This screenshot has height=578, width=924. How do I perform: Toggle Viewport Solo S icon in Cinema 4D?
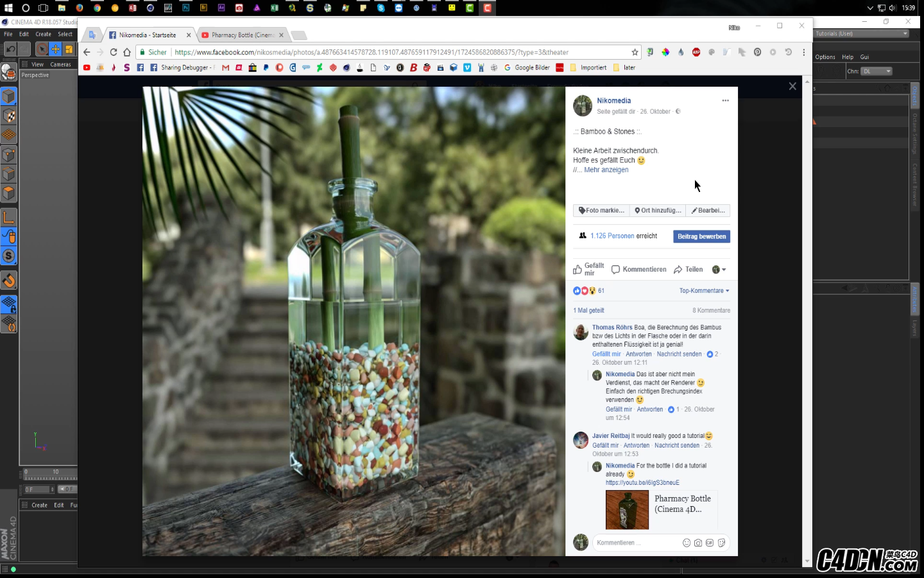point(8,256)
